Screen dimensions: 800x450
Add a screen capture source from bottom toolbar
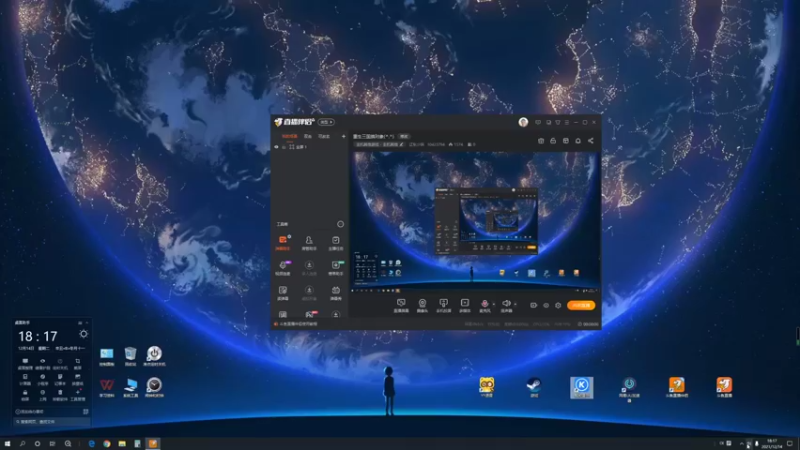pos(401,305)
